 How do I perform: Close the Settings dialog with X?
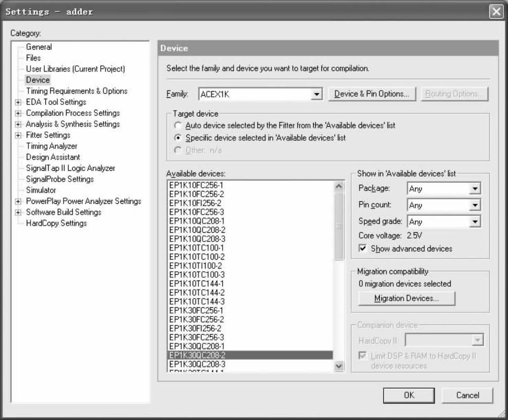pos(496,12)
